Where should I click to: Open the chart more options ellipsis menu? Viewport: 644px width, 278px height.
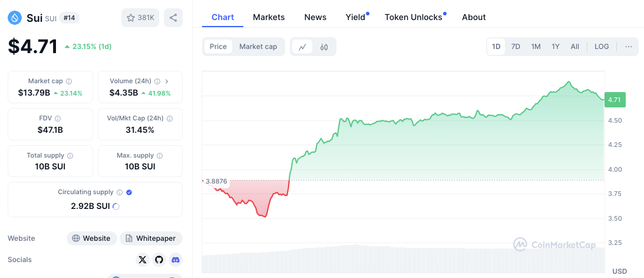(x=629, y=47)
